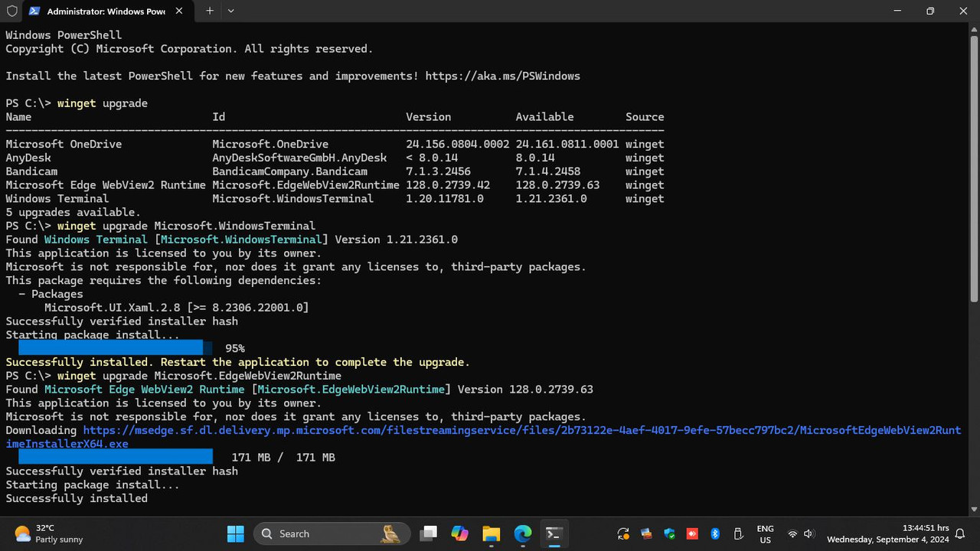The width and height of the screenshot is (980, 551).
Task: Click the 'Version' column header
Action: [x=428, y=117]
